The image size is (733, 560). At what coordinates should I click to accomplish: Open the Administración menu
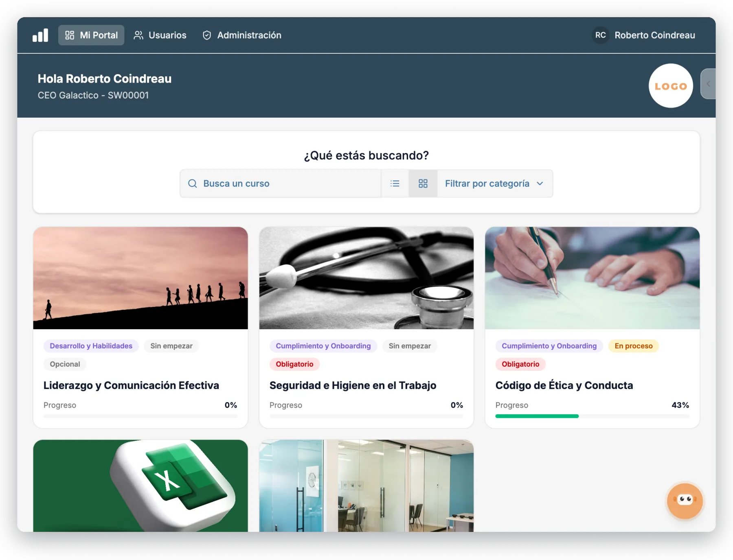pyautogui.click(x=242, y=35)
